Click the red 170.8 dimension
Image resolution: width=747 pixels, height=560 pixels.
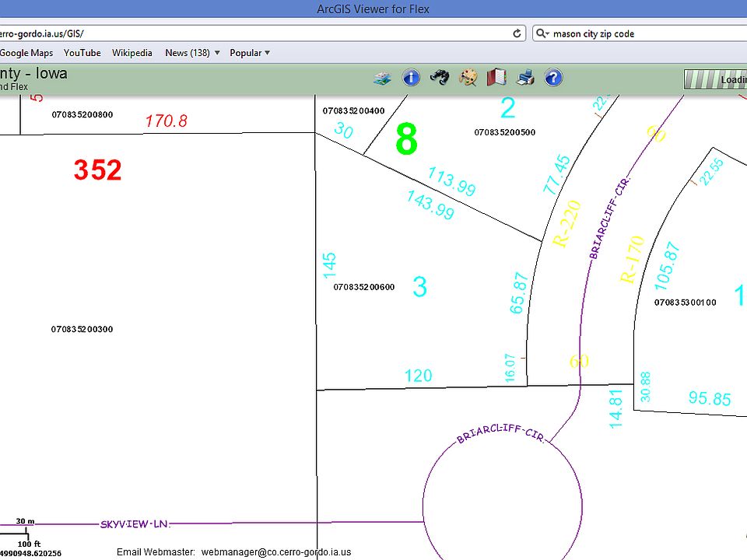tap(167, 121)
